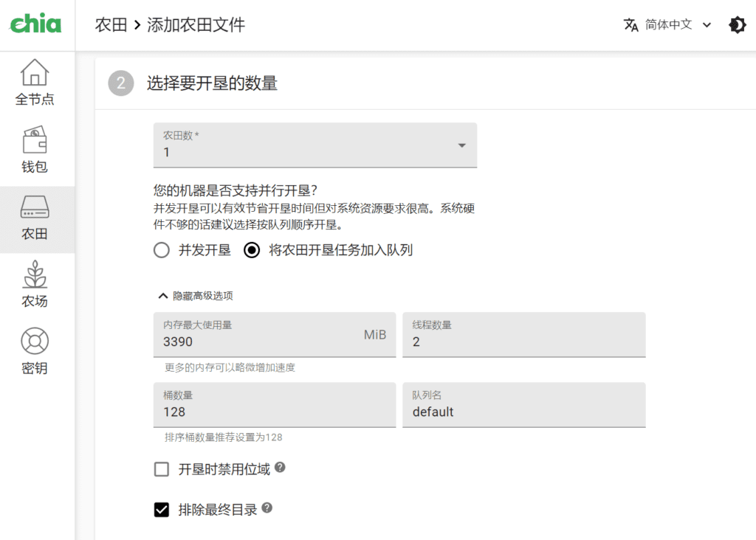756x540 pixels.
Task: Enable the 开垦时禁用位域 checkbox
Action: pos(162,469)
